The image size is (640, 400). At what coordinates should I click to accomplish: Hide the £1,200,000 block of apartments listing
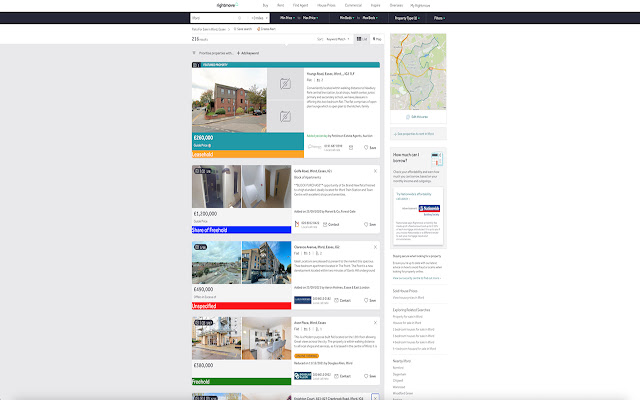coord(375,171)
